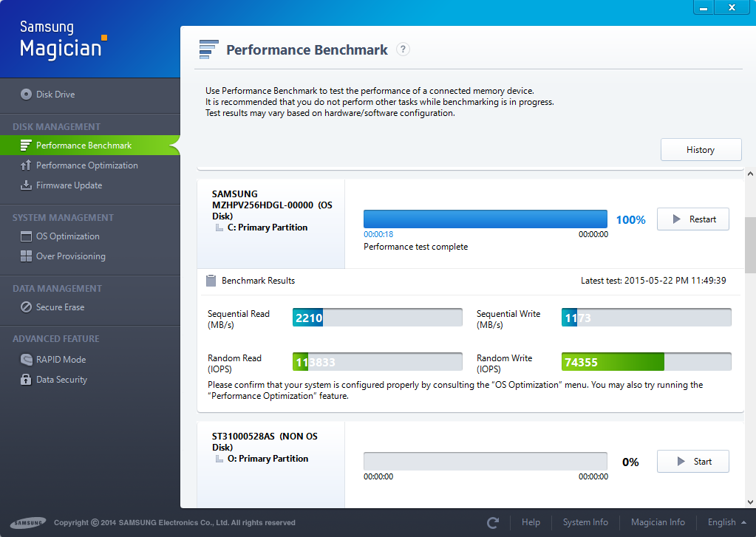Click the Benchmark Results clipboard icon

tap(211, 281)
